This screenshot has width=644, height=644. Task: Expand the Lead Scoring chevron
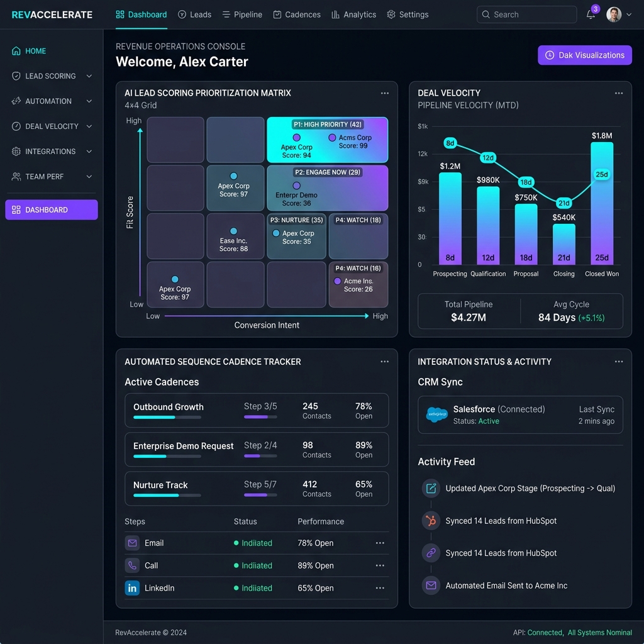click(x=89, y=76)
